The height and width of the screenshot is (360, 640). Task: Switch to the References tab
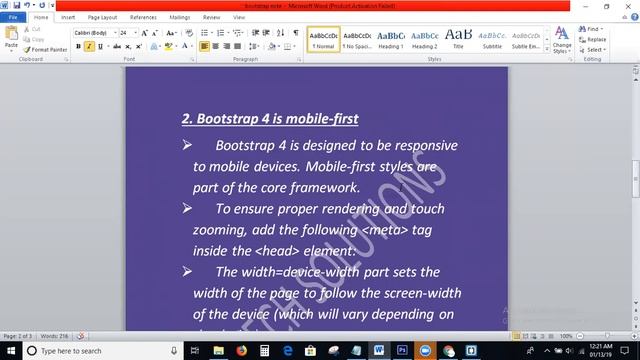pos(143,17)
